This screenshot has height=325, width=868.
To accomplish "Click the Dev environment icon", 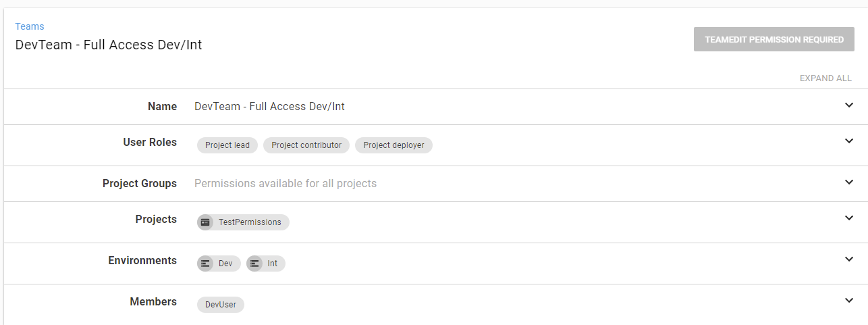I will point(205,264).
